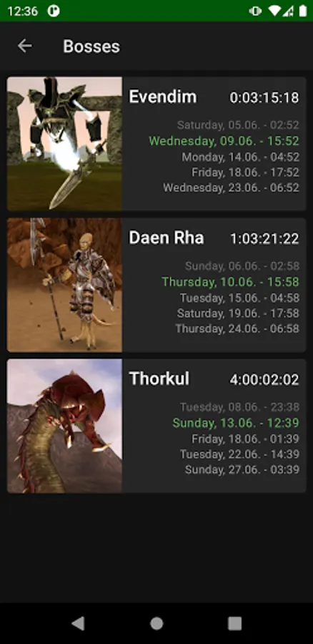Viewport: 313px width, 644px height.
Task: Select green Sunday, 13.06. - 12:39 spawn entry
Action: click(236, 423)
